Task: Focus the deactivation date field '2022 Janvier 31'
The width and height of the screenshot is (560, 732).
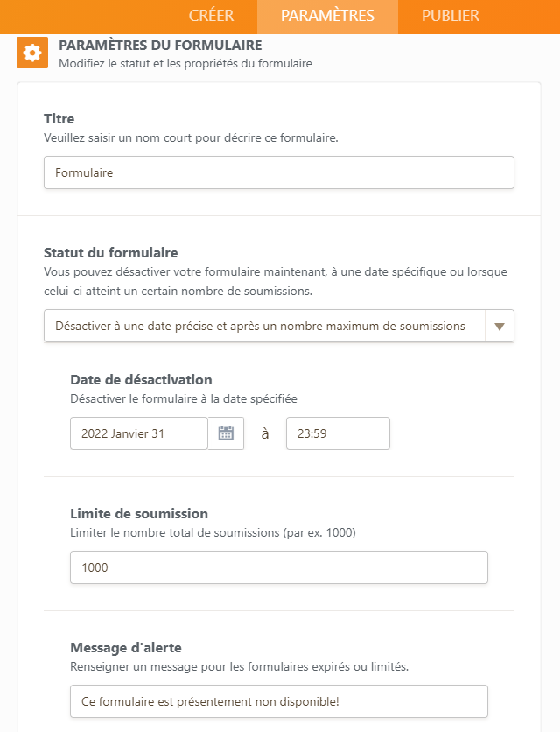Action: click(x=138, y=433)
